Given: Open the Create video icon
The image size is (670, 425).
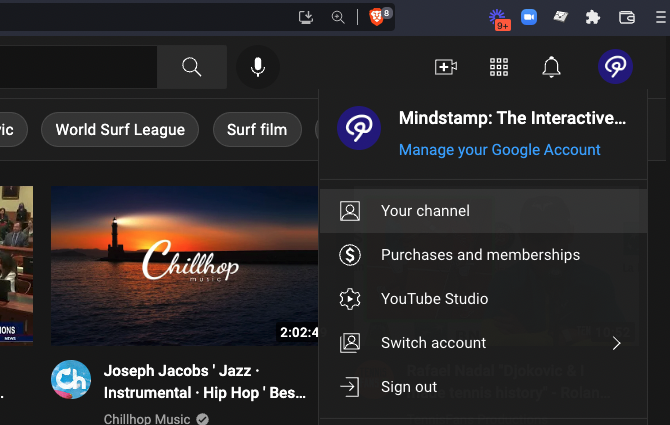Looking at the screenshot, I should [x=446, y=67].
